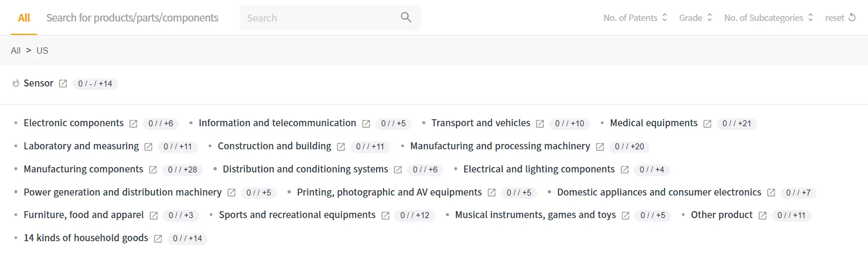Open Sensor in new window icon
Viewport: 868px width, 253px height.
tap(63, 84)
